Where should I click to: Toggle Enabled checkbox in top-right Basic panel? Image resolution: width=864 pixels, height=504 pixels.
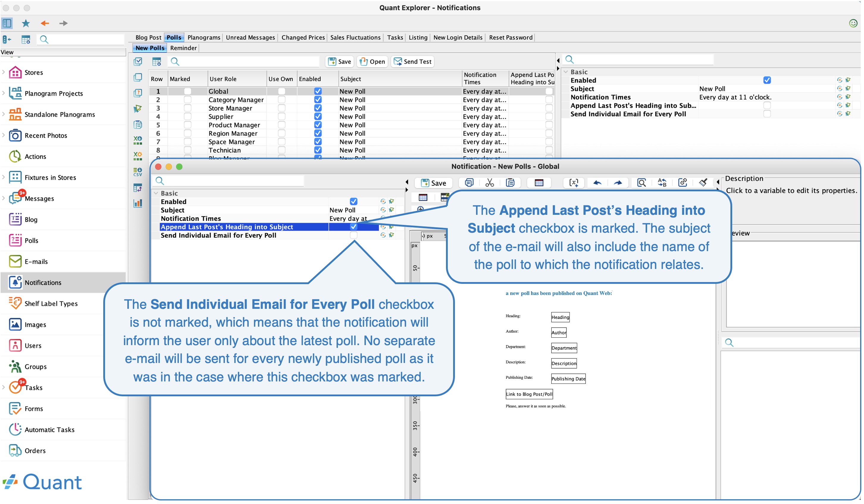767,80
